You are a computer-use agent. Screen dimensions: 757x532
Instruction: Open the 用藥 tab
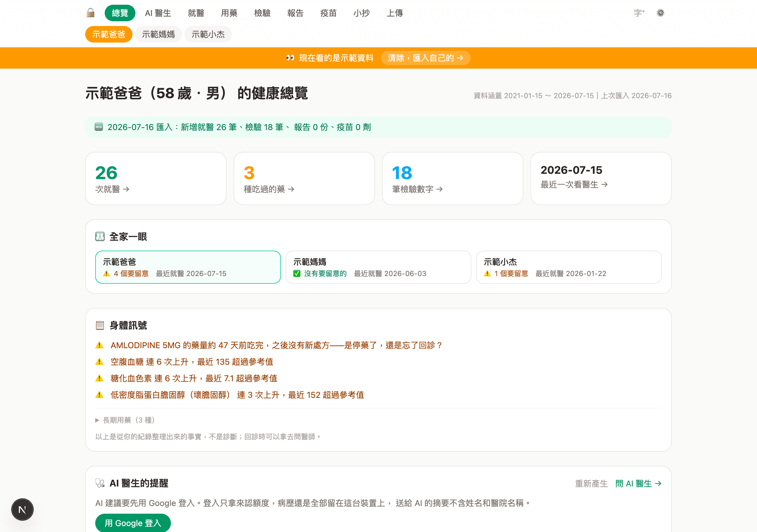point(229,13)
